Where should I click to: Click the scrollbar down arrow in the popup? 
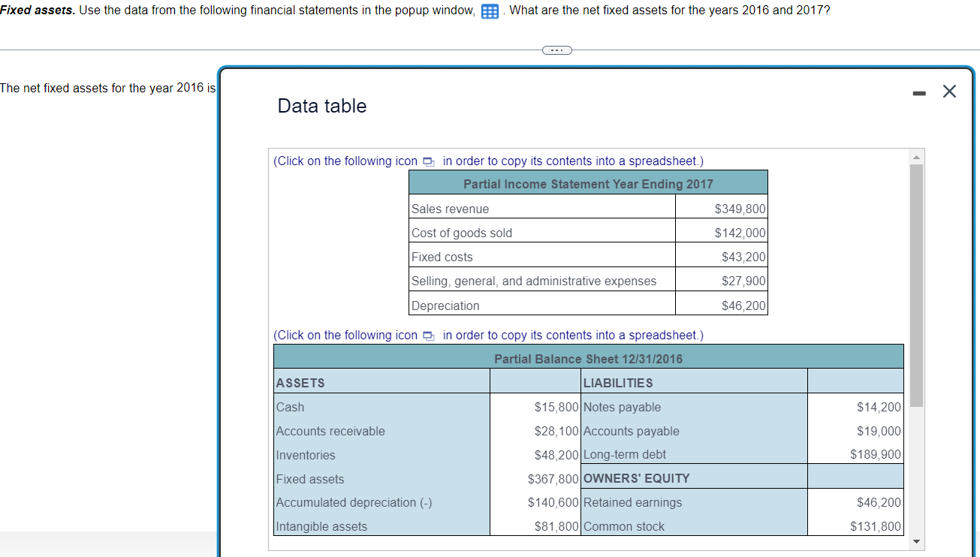(x=916, y=541)
